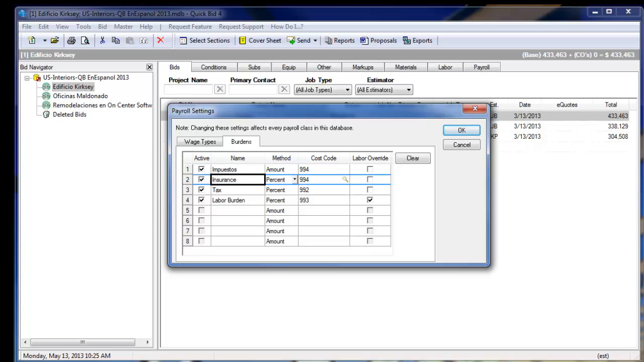The image size is (644, 362).
Task: Enable Labor Override for Impuestos
Action: point(370,169)
